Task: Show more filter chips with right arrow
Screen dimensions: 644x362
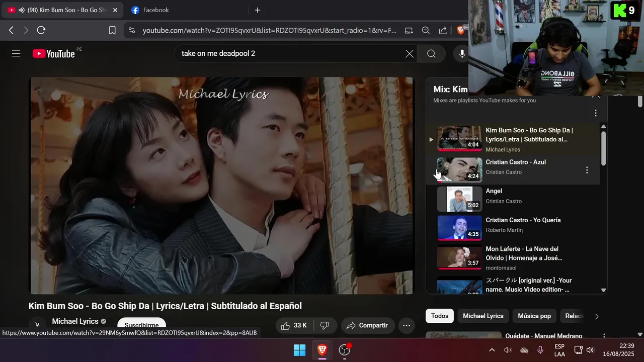Action: click(597, 316)
